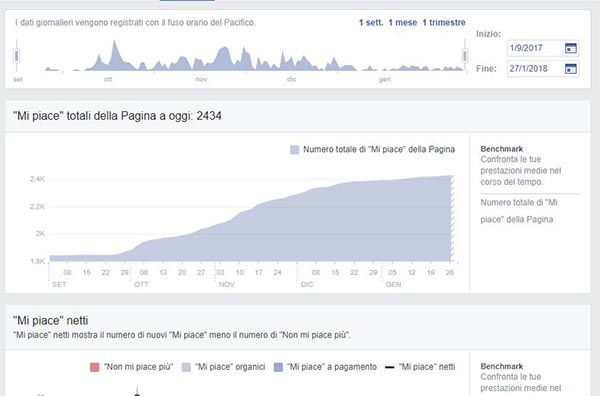Toggle the "Mi piace" netti legend line
This screenshot has height=396, width=600.
[x=390, y=367]
